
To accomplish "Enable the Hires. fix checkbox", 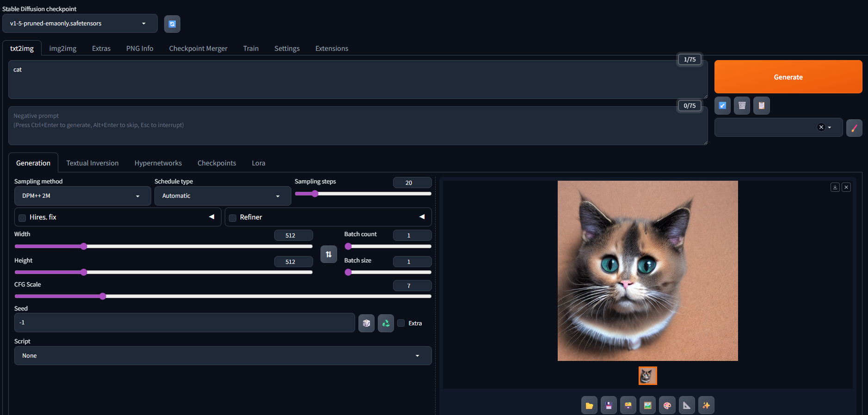I will coord(22,218).
